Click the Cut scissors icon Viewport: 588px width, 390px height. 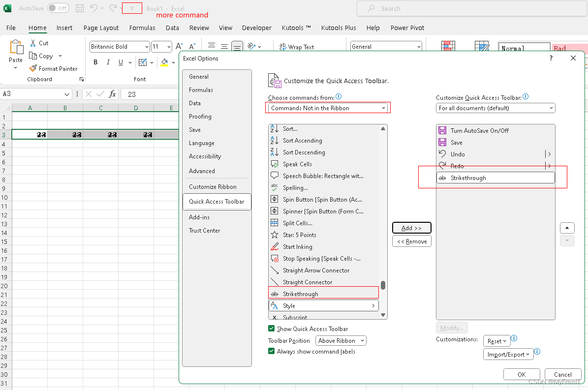click(x=33, y=43)
